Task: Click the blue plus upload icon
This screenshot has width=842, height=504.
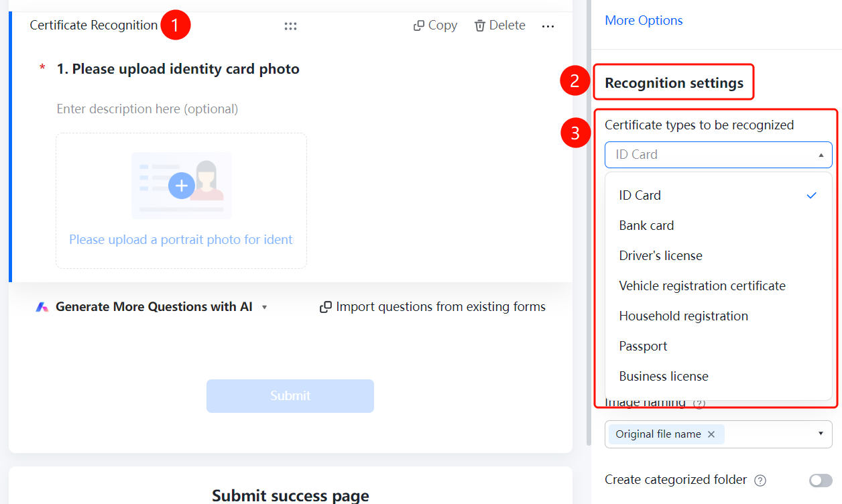Action: click(x=181, y=186)
